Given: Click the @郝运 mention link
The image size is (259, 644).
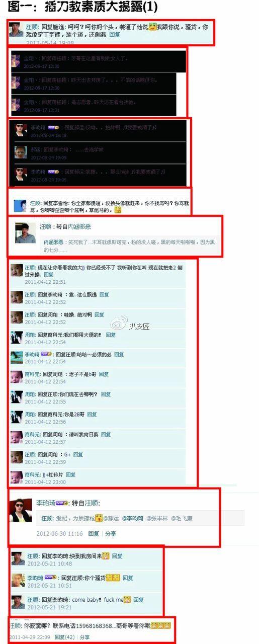Looking at the screenshot, I should [x=112, y=518].
